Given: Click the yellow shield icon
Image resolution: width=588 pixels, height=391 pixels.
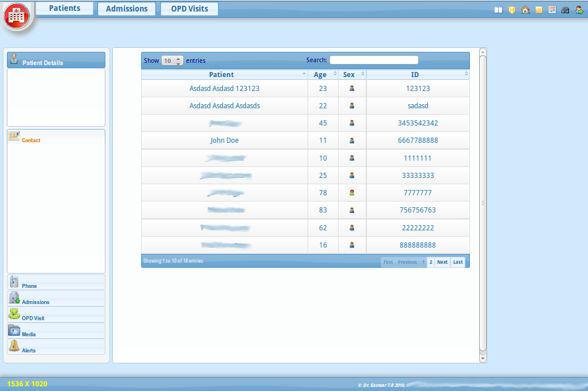Looking at the screenshot, I should click(512, 10).
